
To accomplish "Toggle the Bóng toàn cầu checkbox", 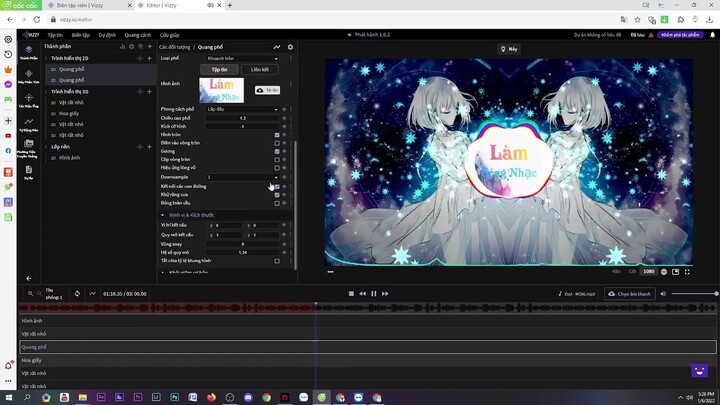I will 277,203.
